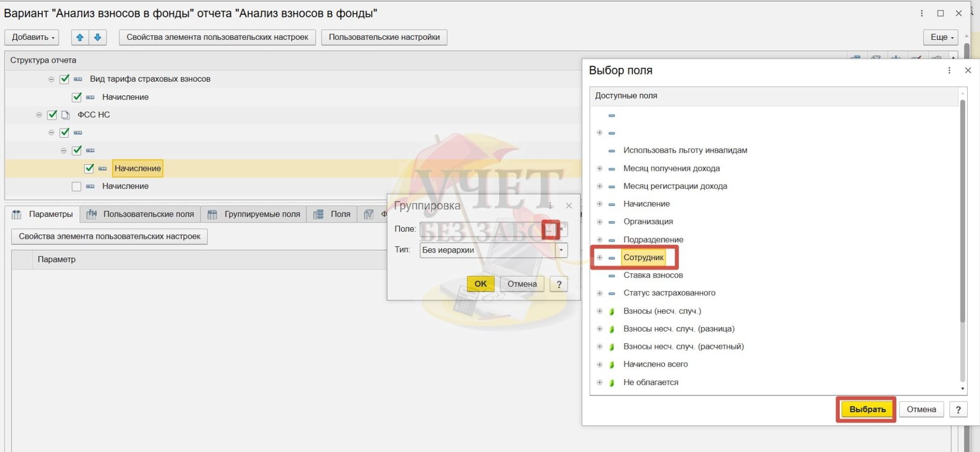
Task: Uncheck Вид тарифа страховых взносов checkbox
Action: click(64, 79)
